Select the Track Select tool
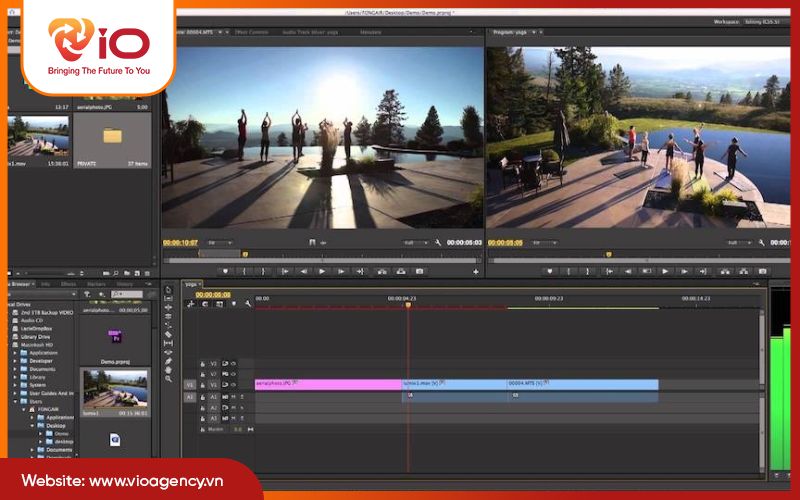 pos(168,298)
